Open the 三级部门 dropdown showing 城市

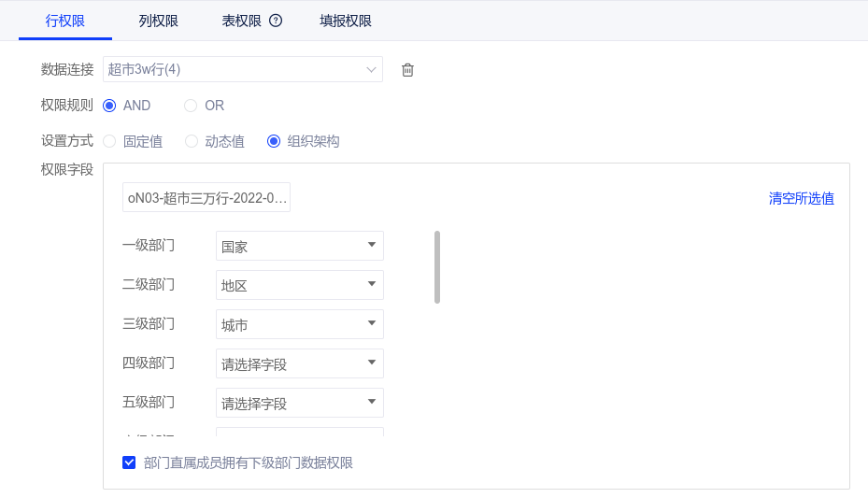point(299,325)
